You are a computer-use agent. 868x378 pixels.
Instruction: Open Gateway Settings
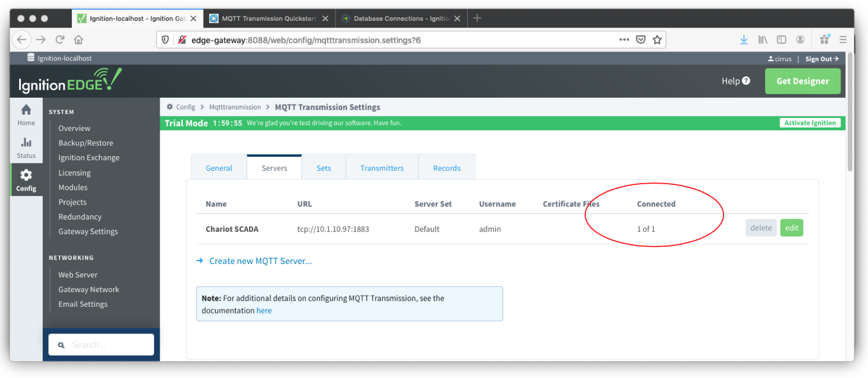(x=88, y=231)
